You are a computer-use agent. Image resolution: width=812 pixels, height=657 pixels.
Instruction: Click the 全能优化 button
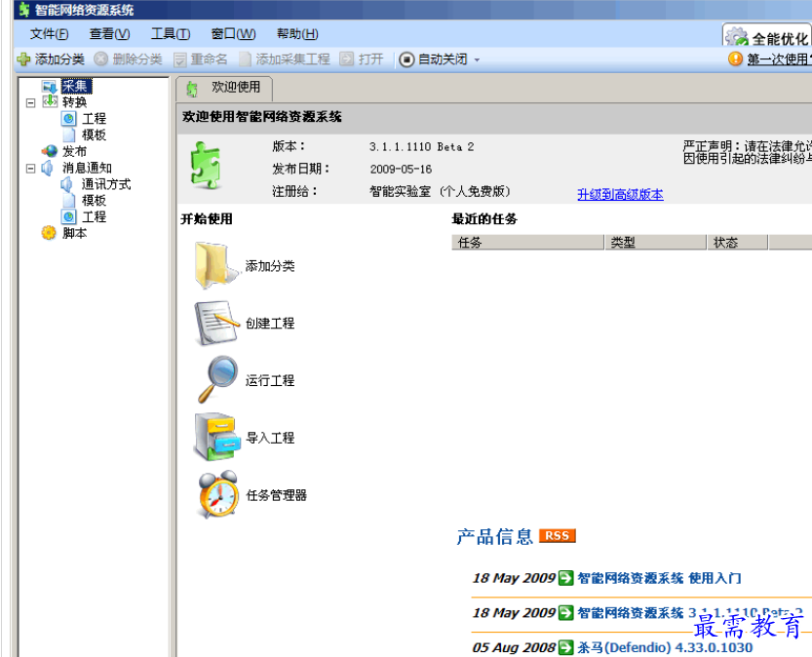[767, 37]
